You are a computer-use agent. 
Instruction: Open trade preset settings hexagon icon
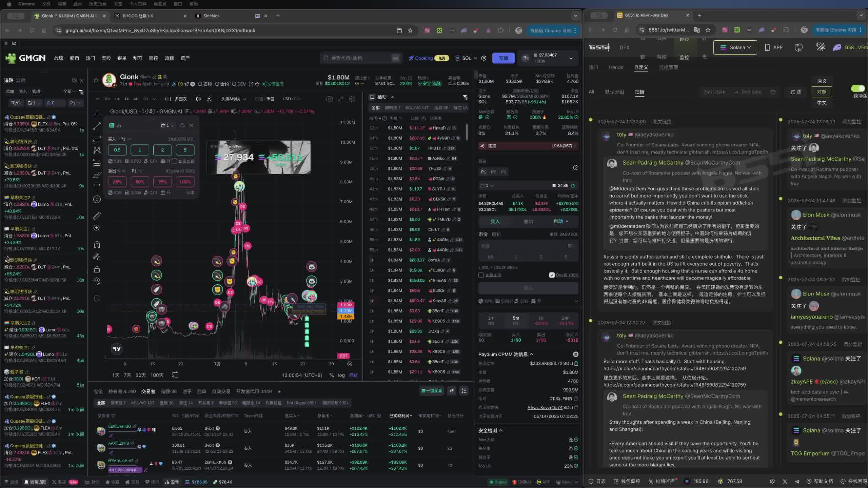(575, 168)
